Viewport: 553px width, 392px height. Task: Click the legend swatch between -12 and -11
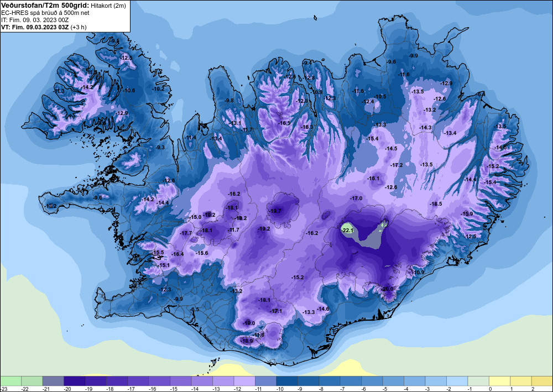(244, 381)
